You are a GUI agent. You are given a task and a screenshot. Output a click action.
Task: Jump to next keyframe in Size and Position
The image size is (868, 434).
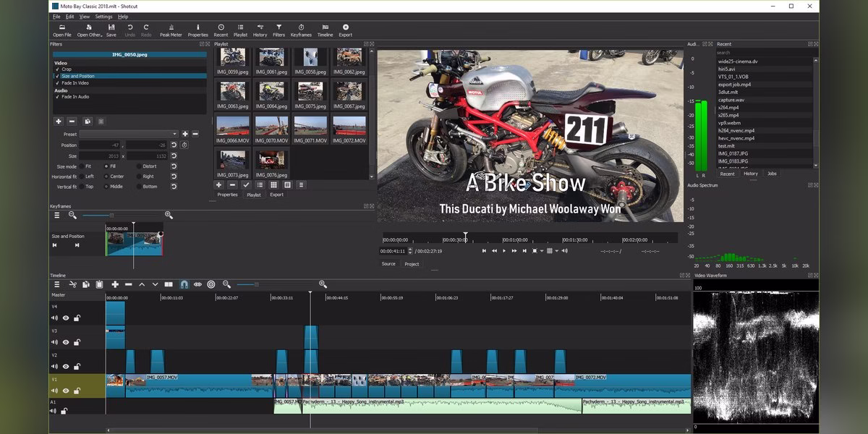point(77,245)
